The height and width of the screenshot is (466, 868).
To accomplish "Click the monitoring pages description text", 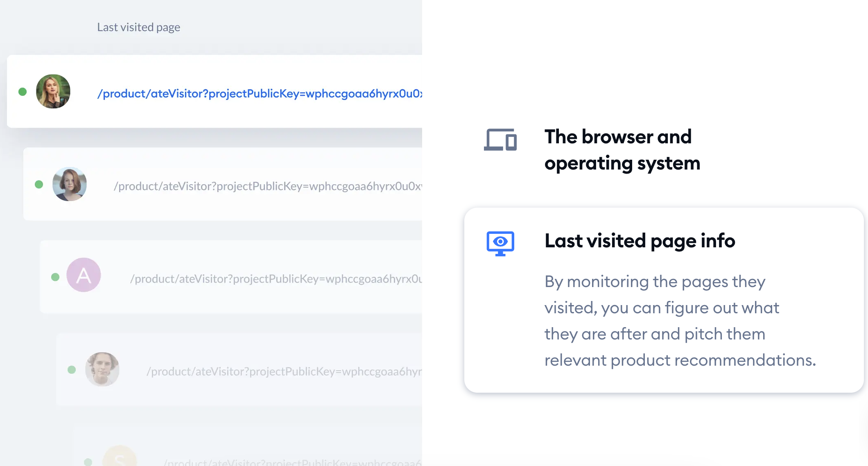I will (680, 321).
